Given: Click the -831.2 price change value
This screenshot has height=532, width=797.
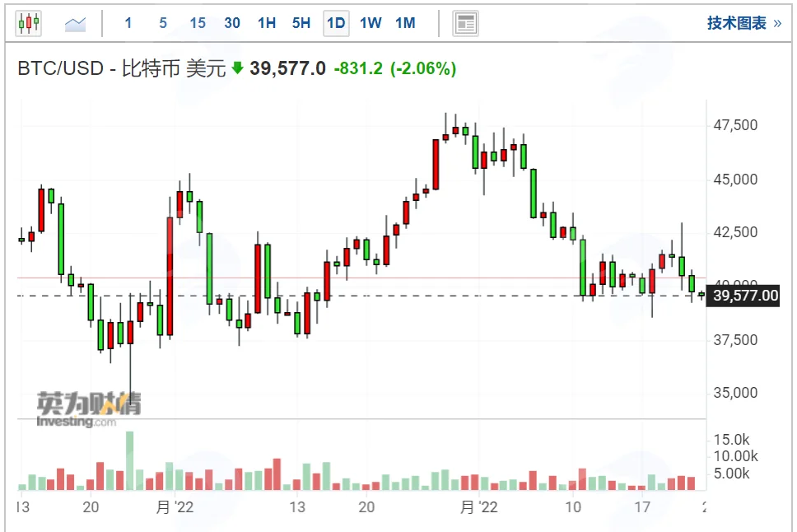Looking at the screenshot, I should coord(358,68).
